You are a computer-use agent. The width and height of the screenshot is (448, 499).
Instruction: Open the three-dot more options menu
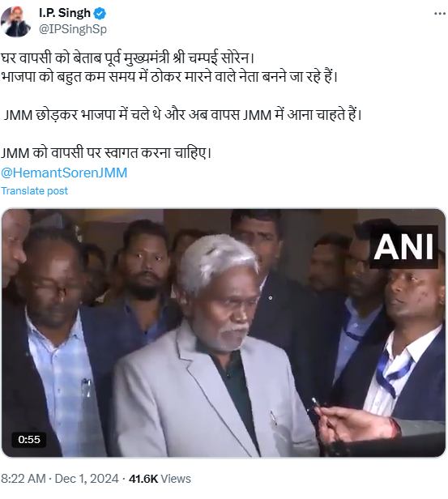(x=440, y=14)
